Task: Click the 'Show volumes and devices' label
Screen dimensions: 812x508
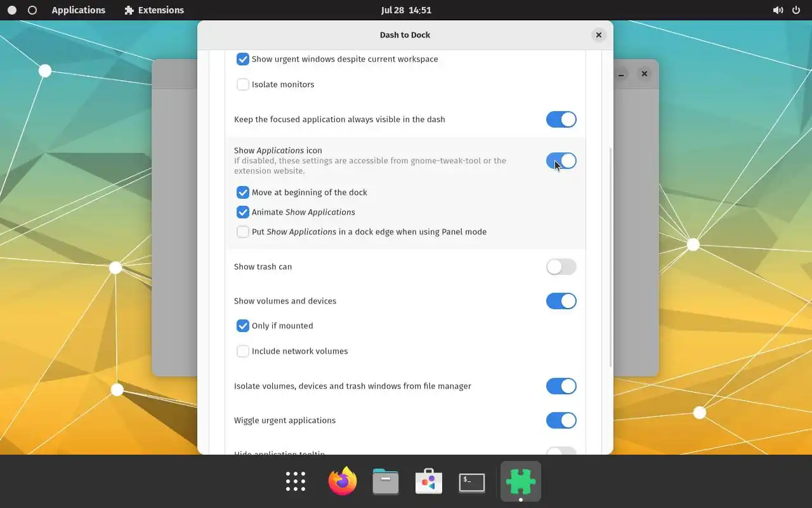Action: click(x=285, y=301)
